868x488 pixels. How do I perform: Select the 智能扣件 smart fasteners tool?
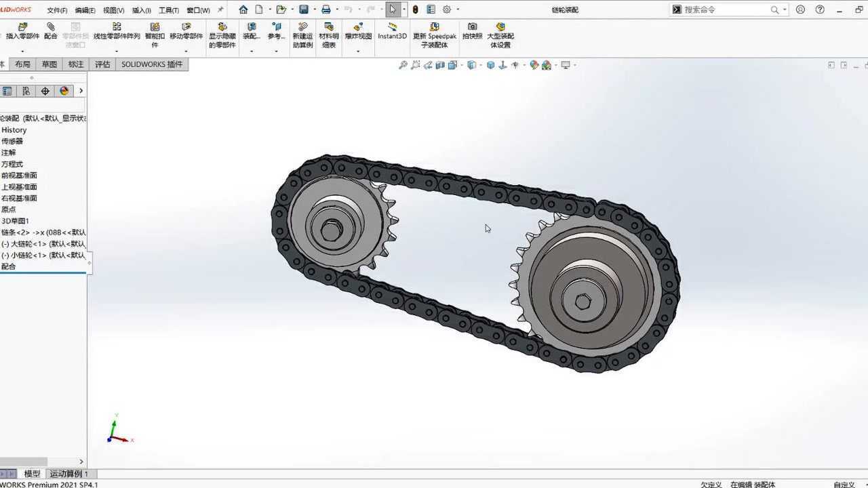pyautogui.click(x=155, y=28)
